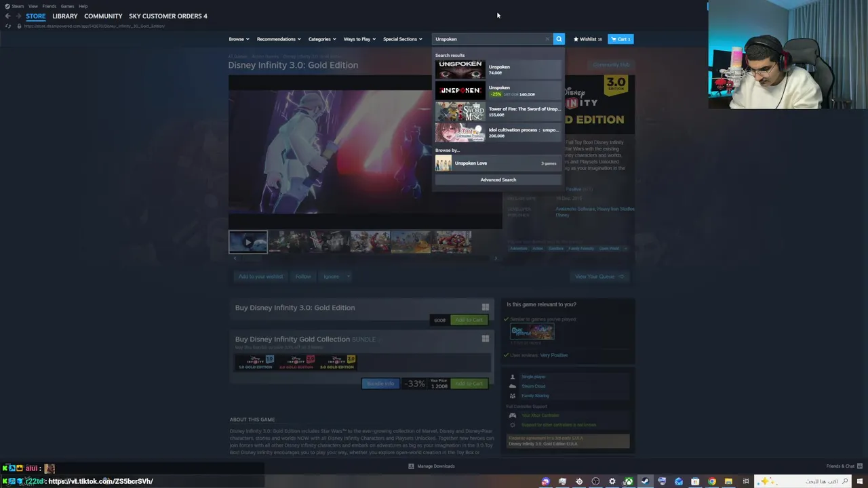Image resolution: width=868 pixels, height=488 pixels.
Task: Select Idol cultivation process search result
Action: 498,132
